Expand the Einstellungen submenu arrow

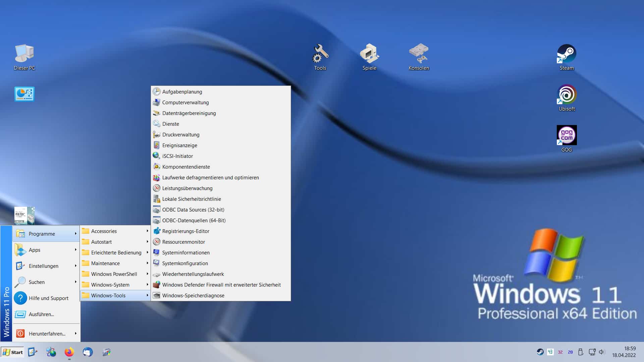pos(75,266)
